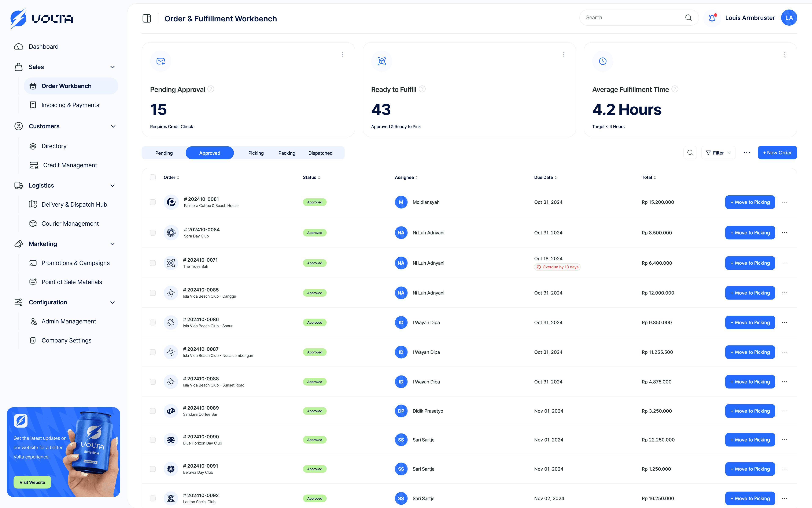This screenshot has height=508, width=812.
Task: Check the box for order 202410-0081
Action: (x=153, y=202)
